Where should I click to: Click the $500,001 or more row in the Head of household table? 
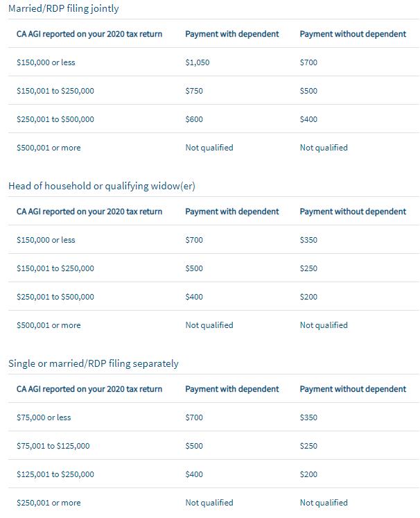pos(49,325)
